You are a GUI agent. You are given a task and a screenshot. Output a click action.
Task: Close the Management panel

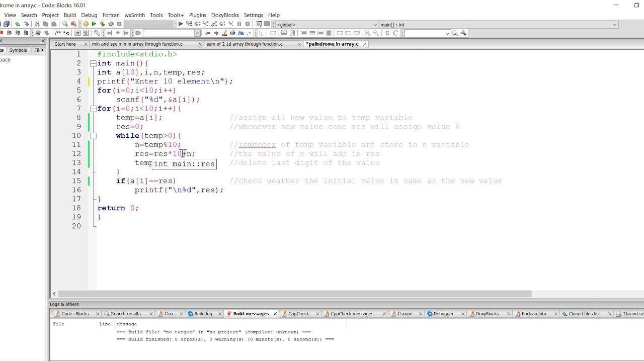point(43,41)
